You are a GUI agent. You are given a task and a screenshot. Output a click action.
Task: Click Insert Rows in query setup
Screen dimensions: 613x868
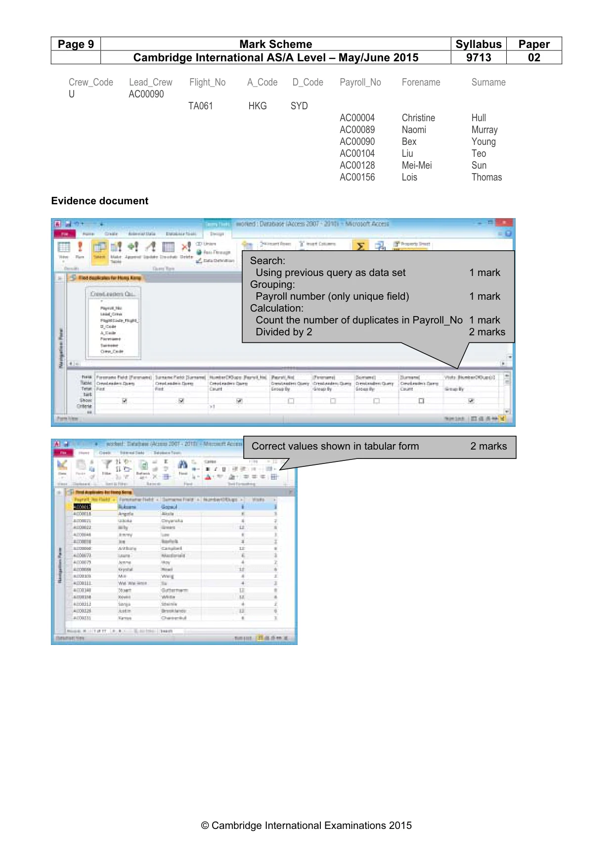click(x=276, y=244)
